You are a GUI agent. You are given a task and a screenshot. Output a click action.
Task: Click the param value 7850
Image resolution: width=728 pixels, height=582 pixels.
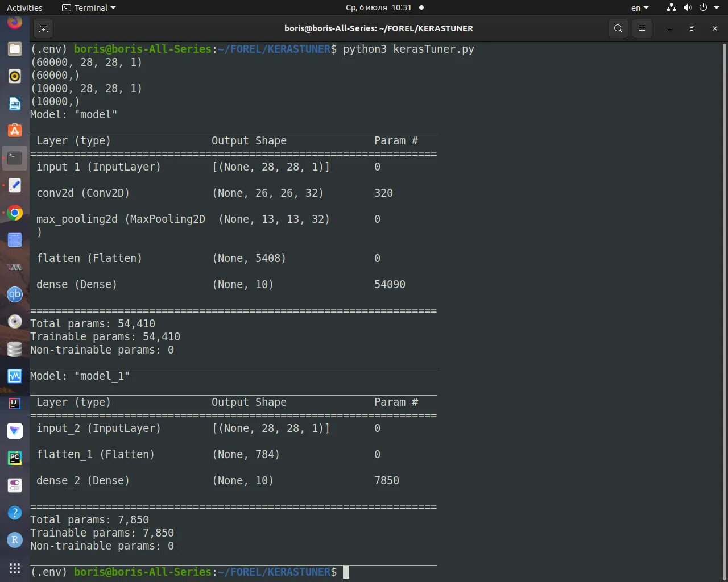(387, 480)
